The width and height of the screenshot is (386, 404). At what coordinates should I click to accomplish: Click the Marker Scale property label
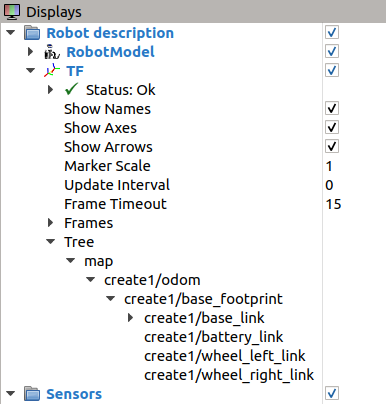[107, 166]
